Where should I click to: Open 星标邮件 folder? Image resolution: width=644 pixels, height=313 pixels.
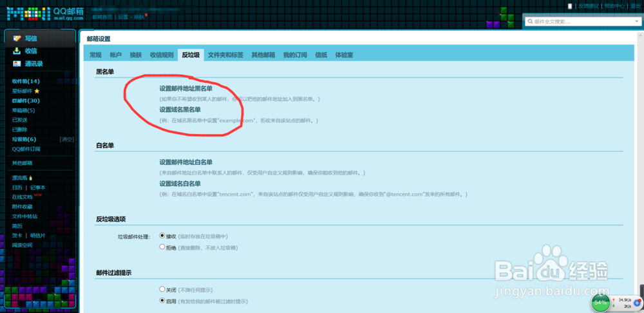point(22,91)
